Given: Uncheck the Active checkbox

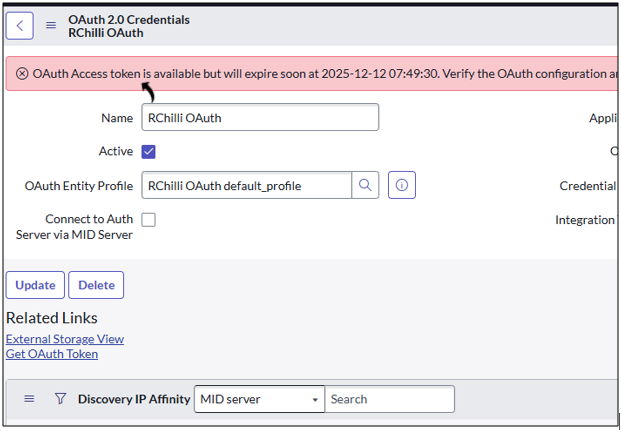Looking at the screenshot, I should (x=149, y=152).
